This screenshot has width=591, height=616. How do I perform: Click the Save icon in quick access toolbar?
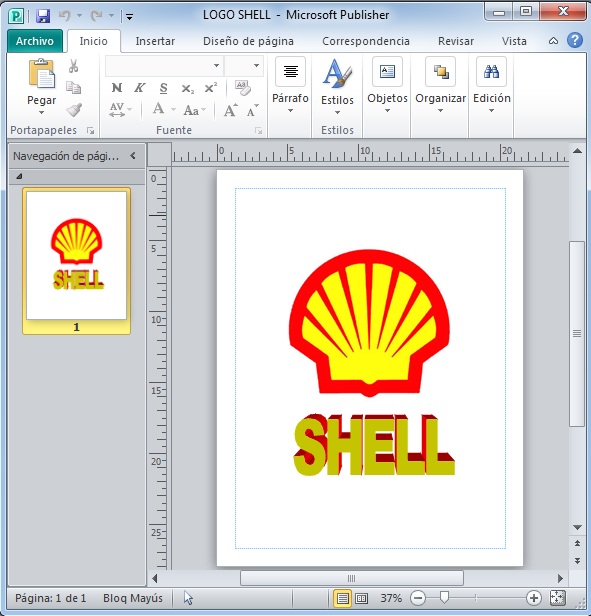pyautogui.click(x=43, y=16)
